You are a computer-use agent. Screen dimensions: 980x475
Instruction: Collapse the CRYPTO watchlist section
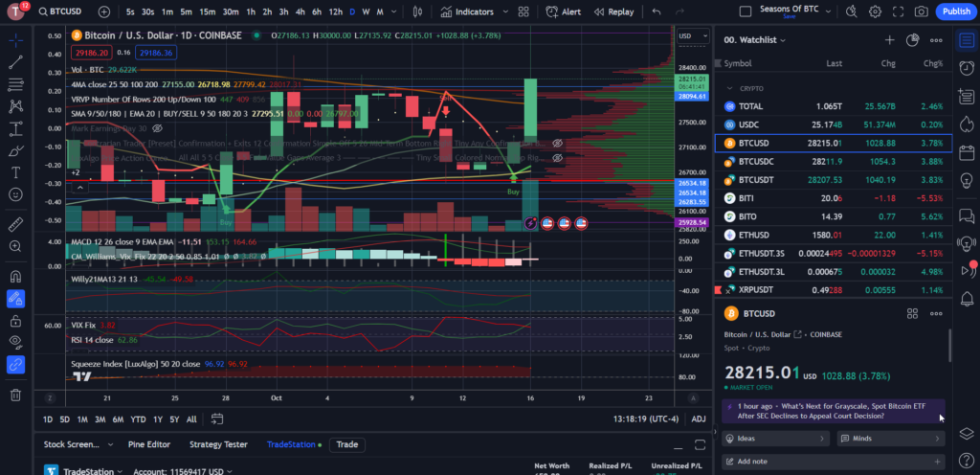(728, 89)
